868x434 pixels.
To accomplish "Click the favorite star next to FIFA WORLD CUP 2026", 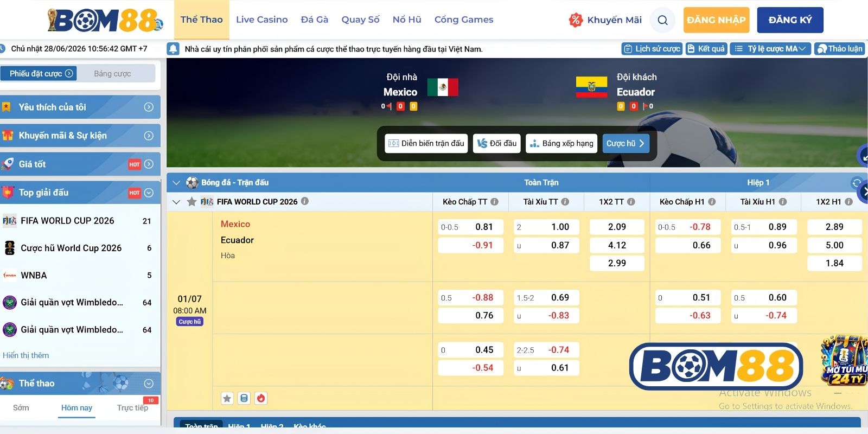I will pos(192,202).
